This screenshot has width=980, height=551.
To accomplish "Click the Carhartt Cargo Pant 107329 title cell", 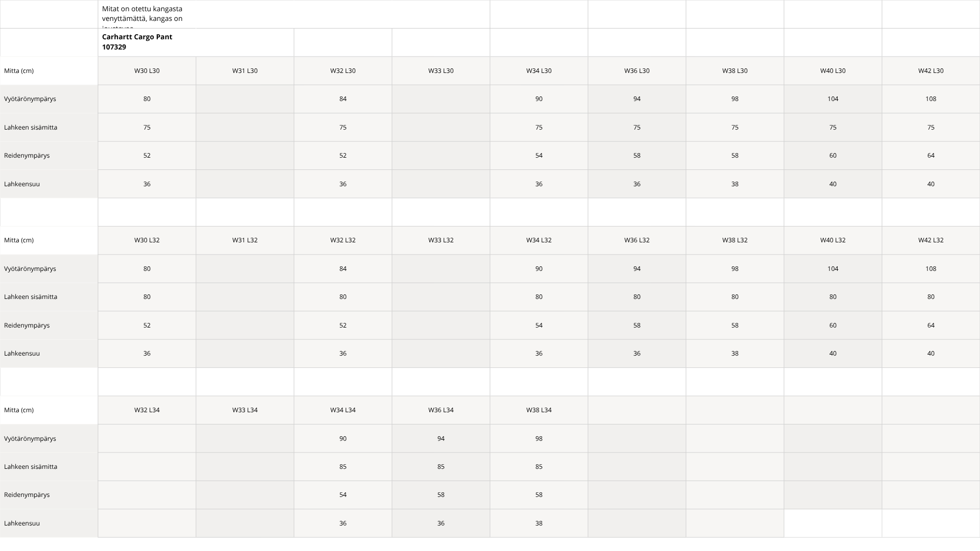I will point(137,42).
